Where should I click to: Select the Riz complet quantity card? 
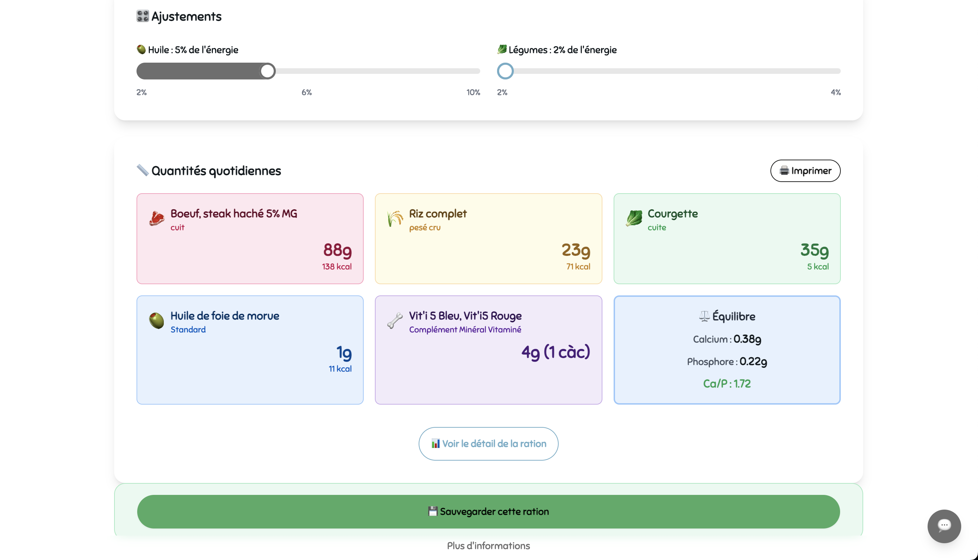tap(488, 238)
